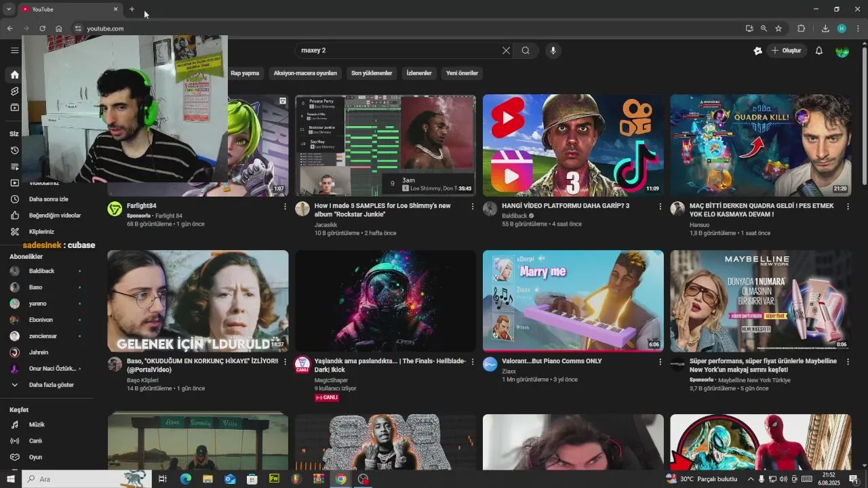Open the zoom magnifier in address bar
The image size is (868, 488).
click(x=764, y=28)
